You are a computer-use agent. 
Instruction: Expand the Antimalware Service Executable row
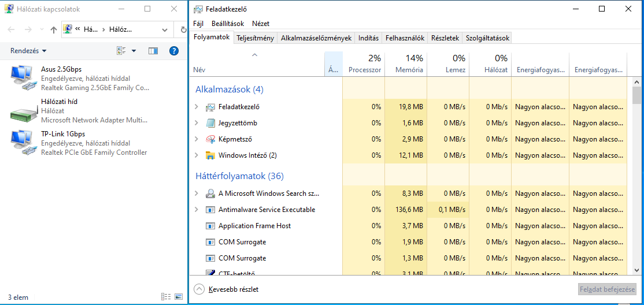(x=197, y=209)
